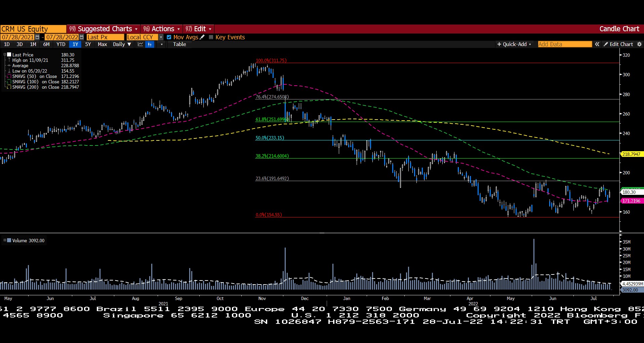
Task: Click the 4.452939M volume axis tag
Action: pos(632,284)
